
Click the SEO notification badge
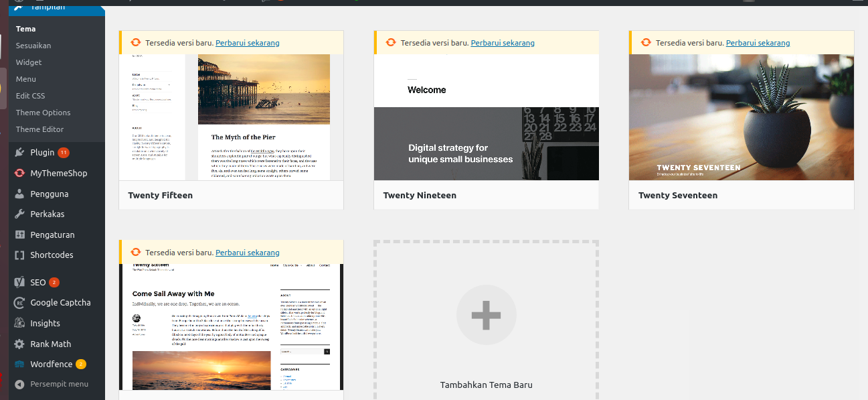coord(54,282)
